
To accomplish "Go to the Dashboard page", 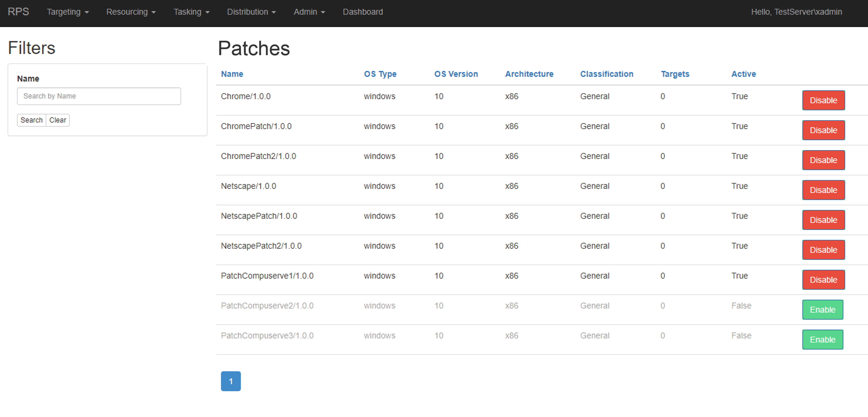I will 363,12.
